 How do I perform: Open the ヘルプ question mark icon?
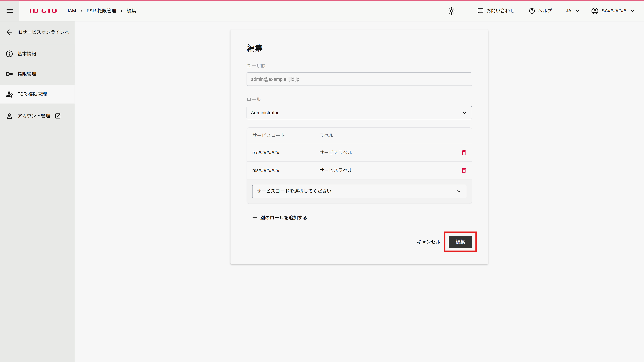click(532, 11)
